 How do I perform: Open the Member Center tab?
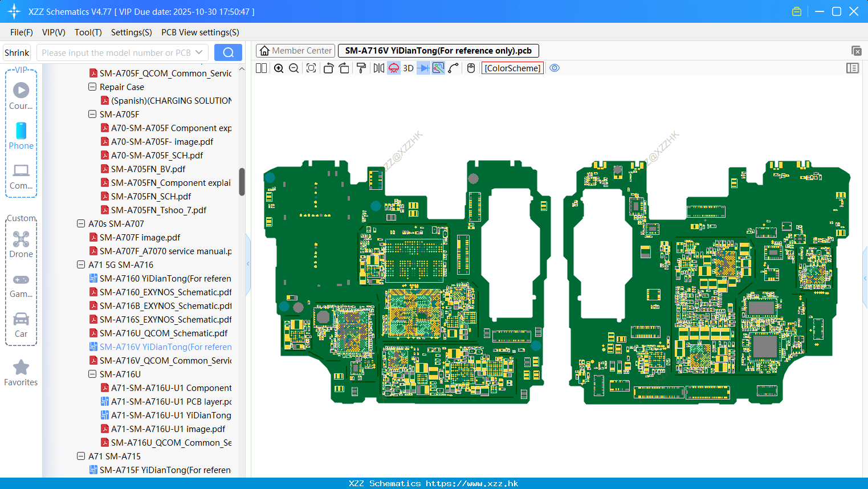[x=296, y=51]
